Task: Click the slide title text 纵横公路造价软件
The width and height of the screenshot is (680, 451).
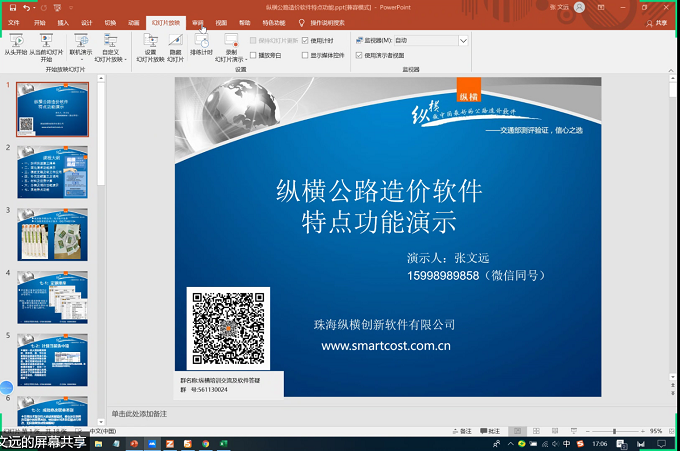Action: [x=379, y=191]
